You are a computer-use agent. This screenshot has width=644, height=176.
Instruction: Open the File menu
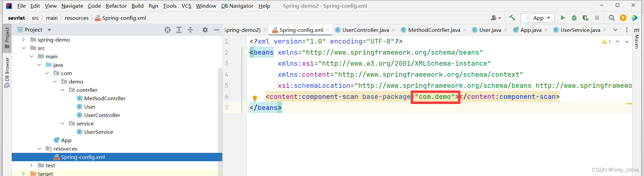21,6
